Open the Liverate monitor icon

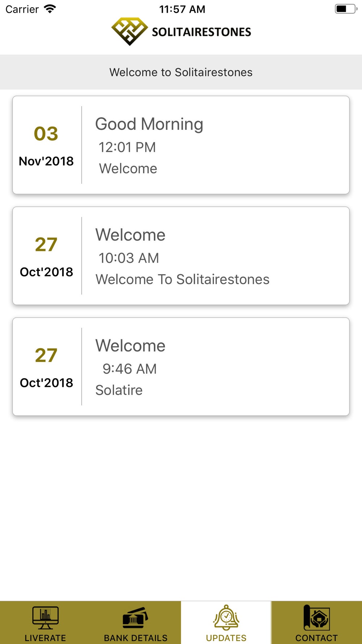coord(45,618)
